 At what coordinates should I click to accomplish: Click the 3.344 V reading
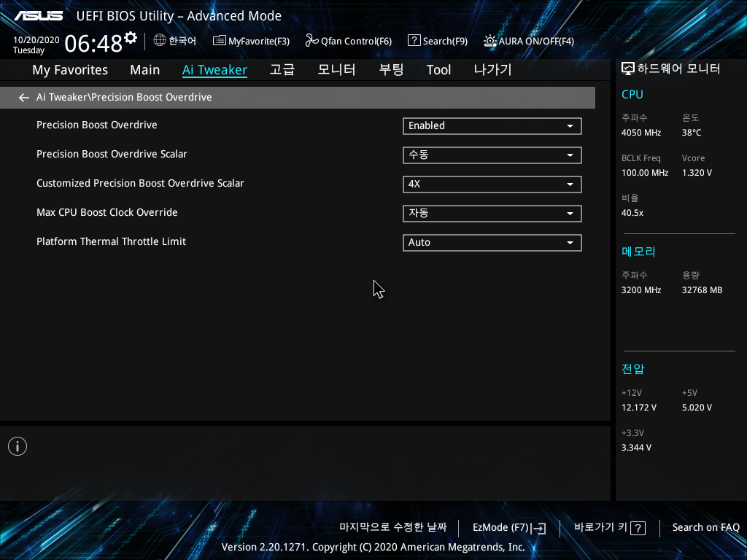coord(636,448)
